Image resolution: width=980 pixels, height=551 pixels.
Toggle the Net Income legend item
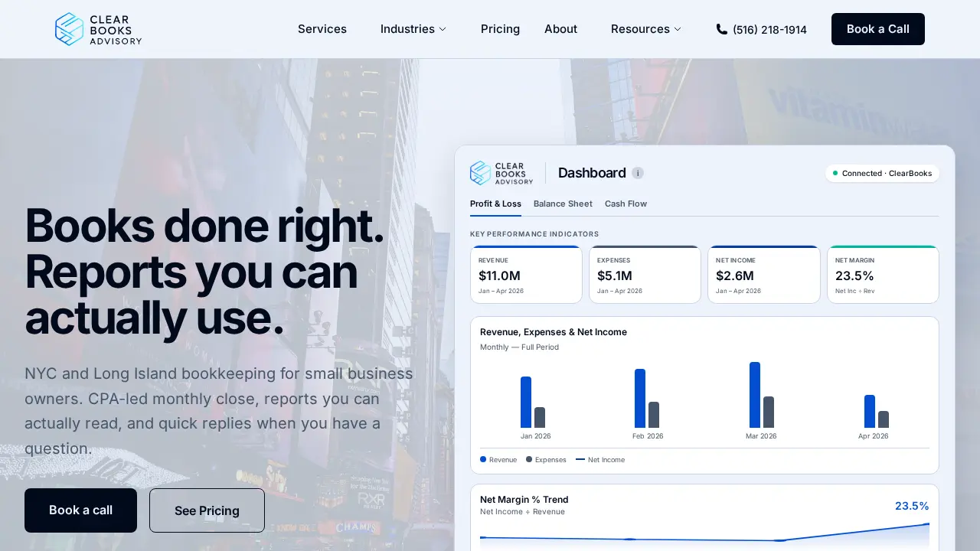(600, 460)
